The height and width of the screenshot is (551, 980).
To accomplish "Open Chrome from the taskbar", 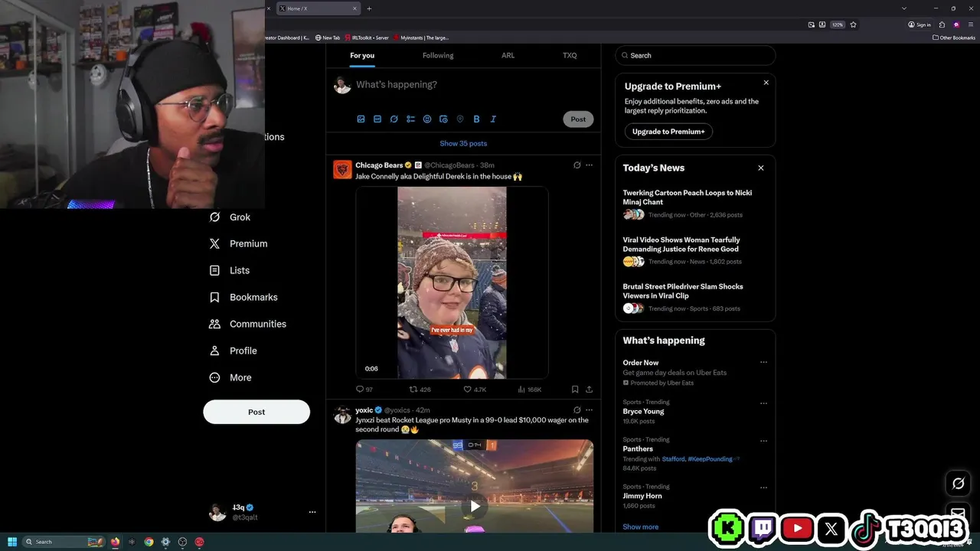I will [149, 542].
